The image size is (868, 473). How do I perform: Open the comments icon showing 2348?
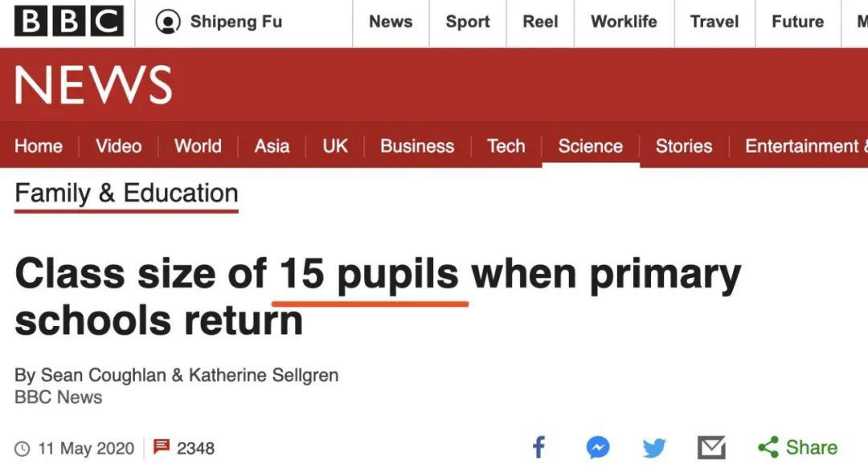162,446
